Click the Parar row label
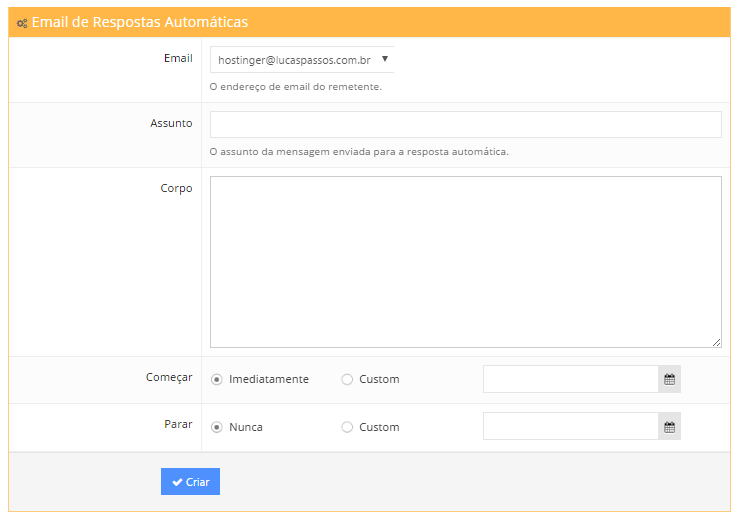744x518 pixels. (178, 425)
